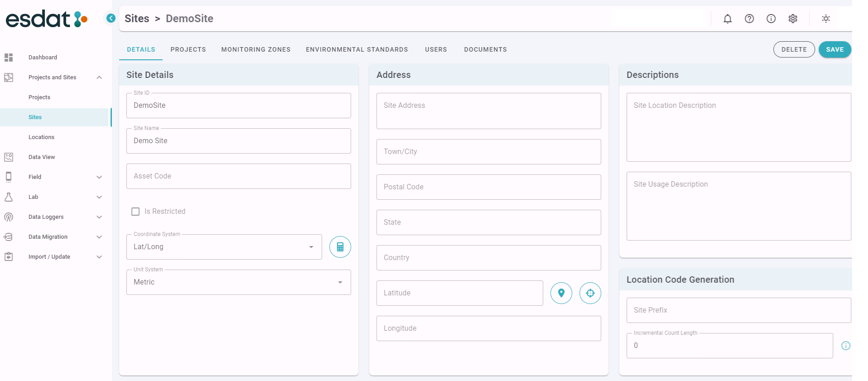Click the Delete button
The height and width of the screenshot is (381, 868).
[794, 49]
